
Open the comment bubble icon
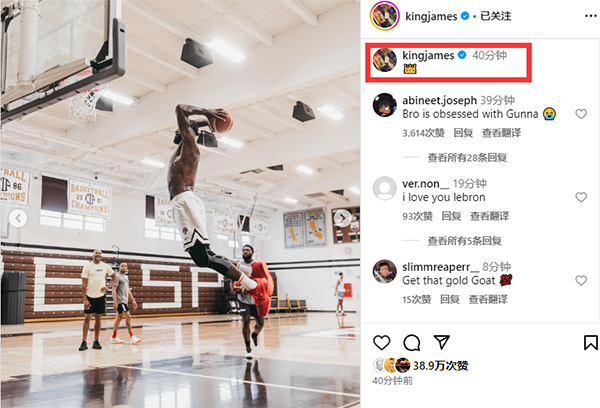(412, 343)
